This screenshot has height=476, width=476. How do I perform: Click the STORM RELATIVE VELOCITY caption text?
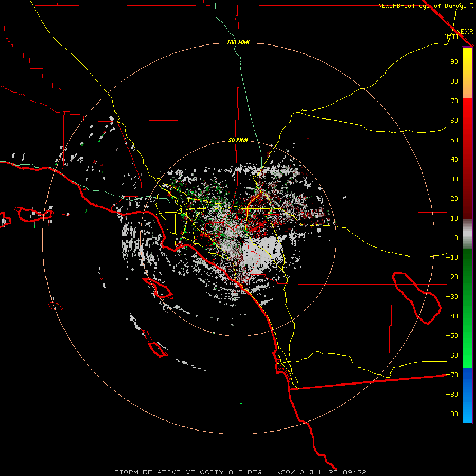coord(170,472)
